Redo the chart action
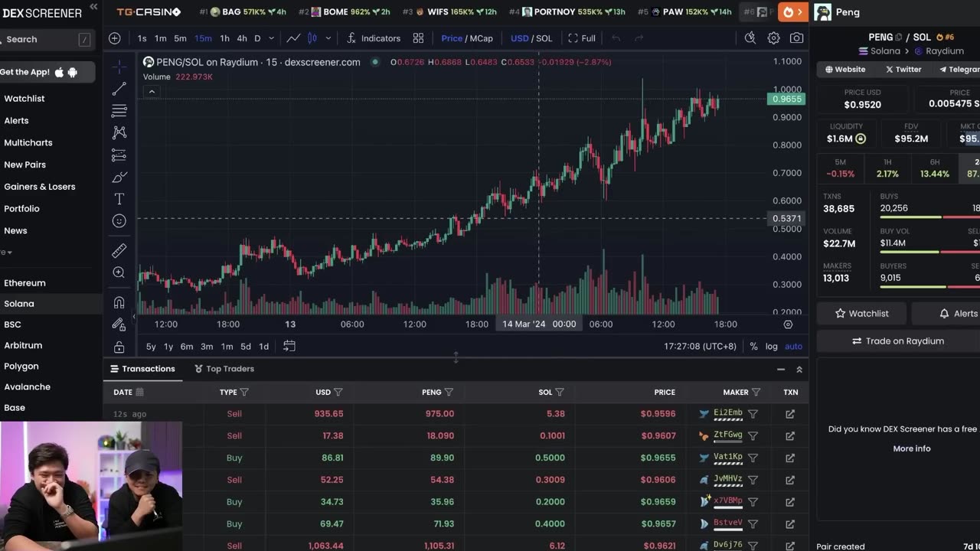Image resolution: width=980 pixels, height=551 pixels. 639,38
